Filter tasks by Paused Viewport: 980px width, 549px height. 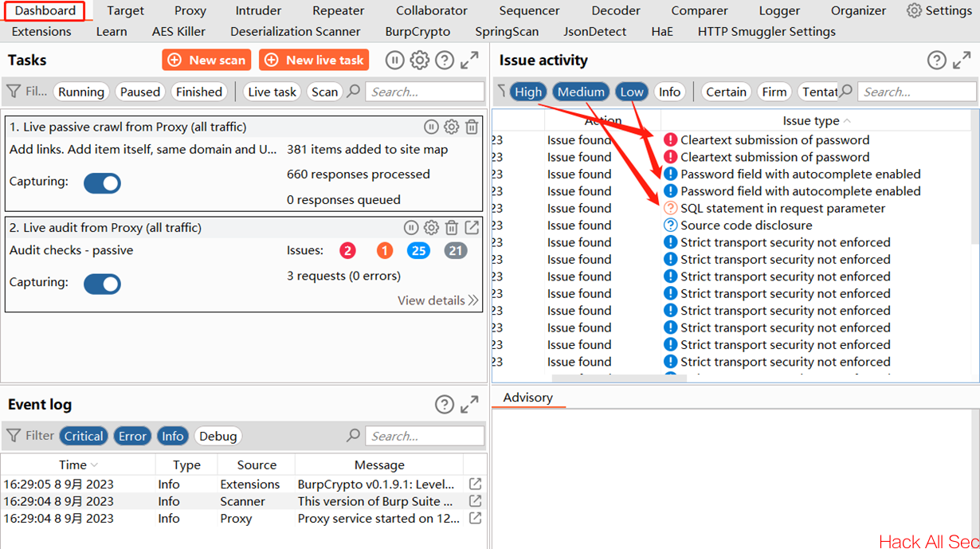pyautogui.click(x=139, y=92)
